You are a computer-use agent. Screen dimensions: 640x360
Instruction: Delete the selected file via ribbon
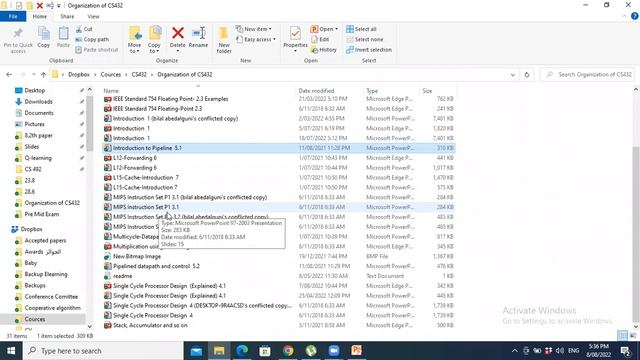point(178,38)
